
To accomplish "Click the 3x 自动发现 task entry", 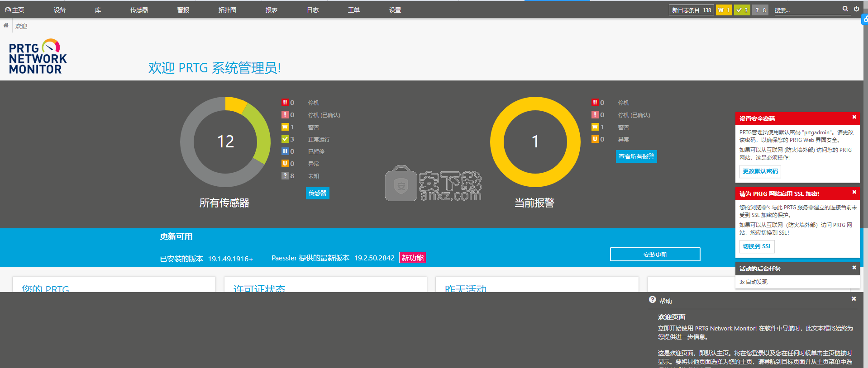I will [754, 282].
